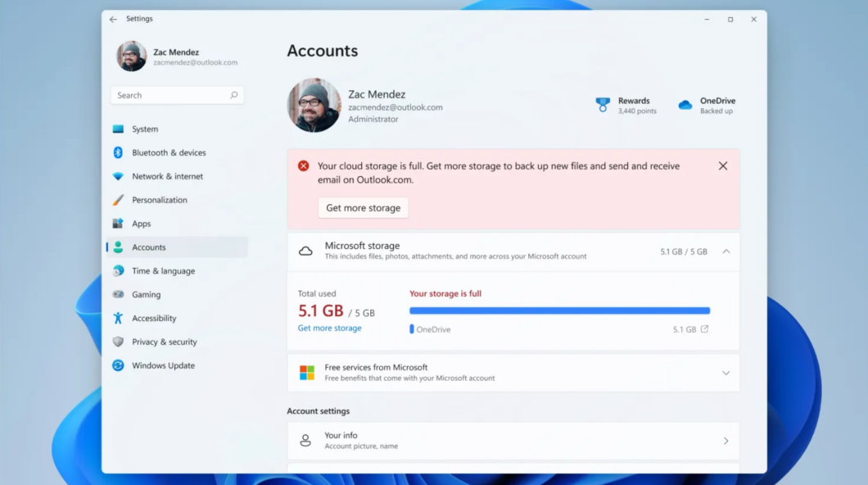The width and height of the screenshot is (868, 485).
Task: Open OneDrive external link icon beside 5.1 GB
Action: 704,329
